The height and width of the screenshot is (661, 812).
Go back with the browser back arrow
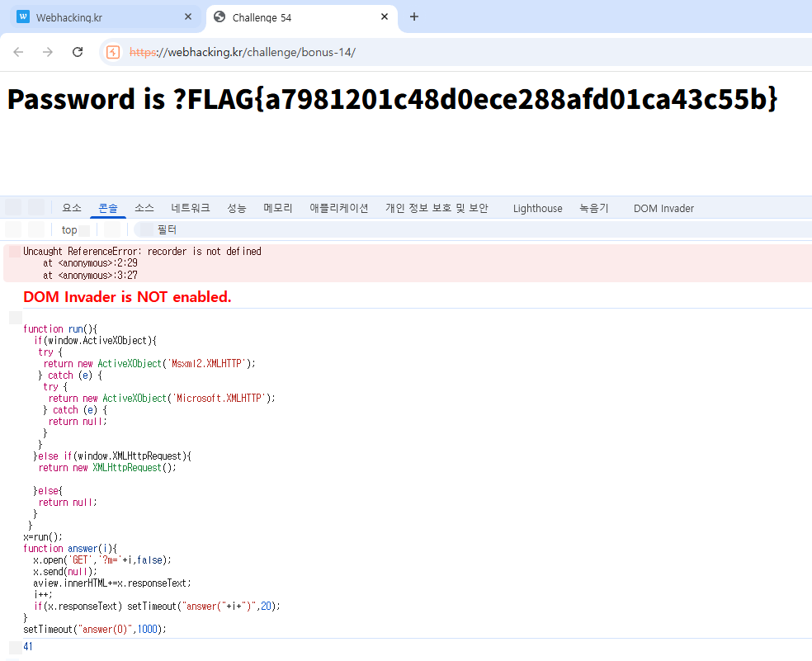coord(19,52)
